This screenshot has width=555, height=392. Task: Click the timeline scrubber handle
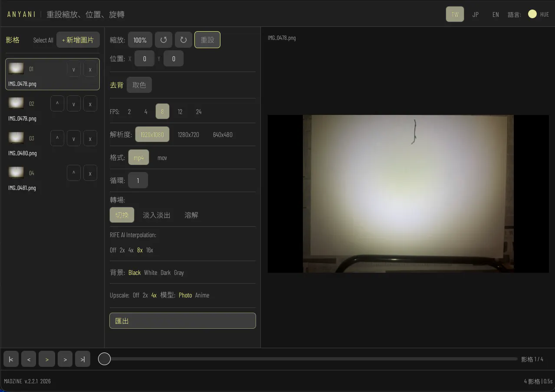coord(104,359)
